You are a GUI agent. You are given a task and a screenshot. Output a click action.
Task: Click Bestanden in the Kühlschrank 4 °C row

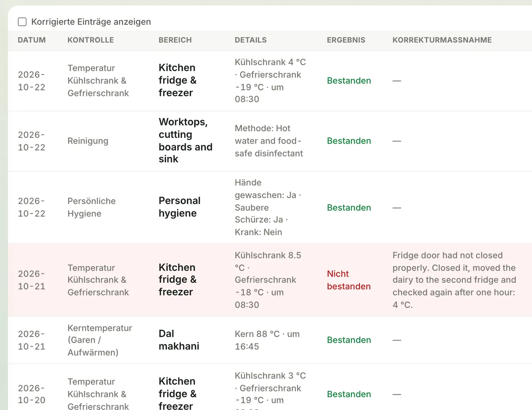coord(349,81)
